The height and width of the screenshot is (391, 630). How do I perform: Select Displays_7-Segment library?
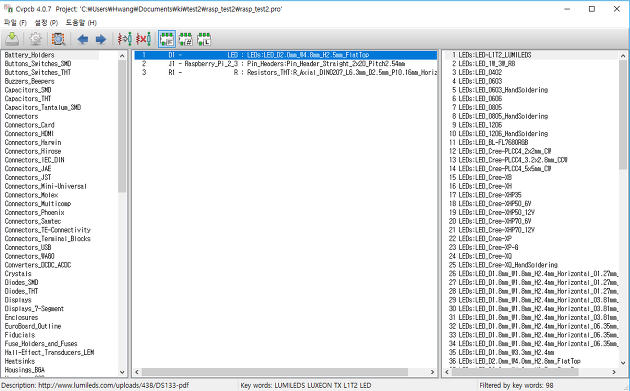point(34,309)
